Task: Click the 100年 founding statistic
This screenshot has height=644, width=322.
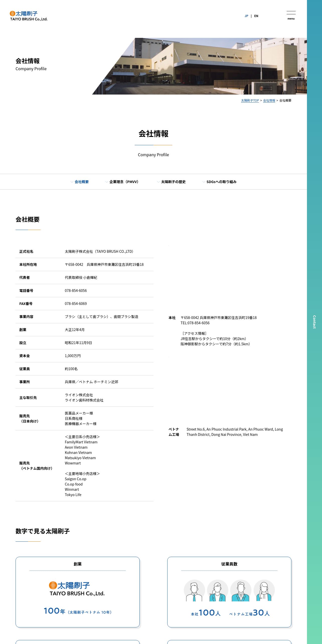Action: coord(54,611)
